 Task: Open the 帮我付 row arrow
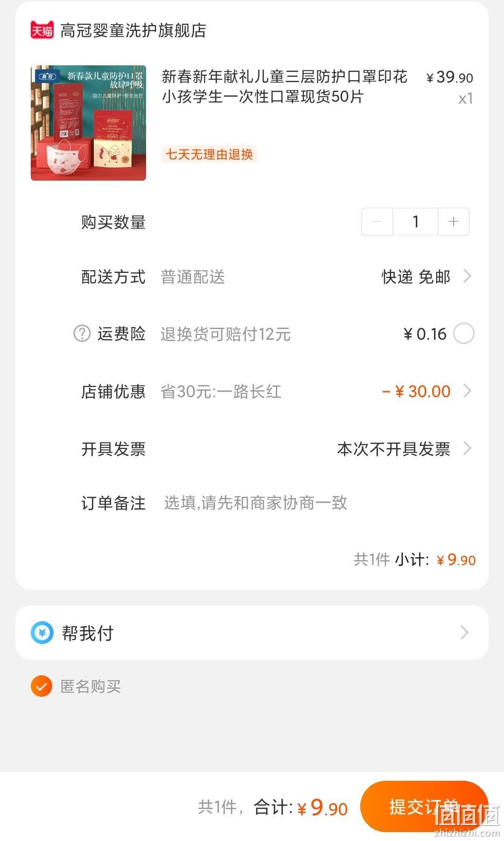coord(464,632)
